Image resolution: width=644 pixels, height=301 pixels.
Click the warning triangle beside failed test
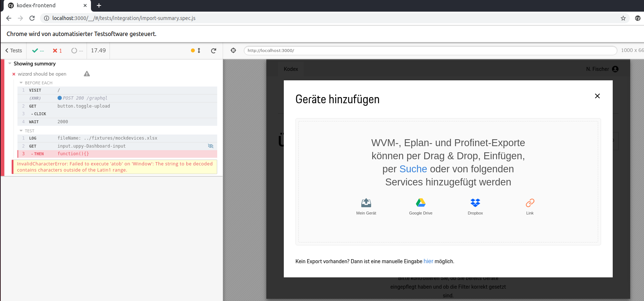[87, 74]
